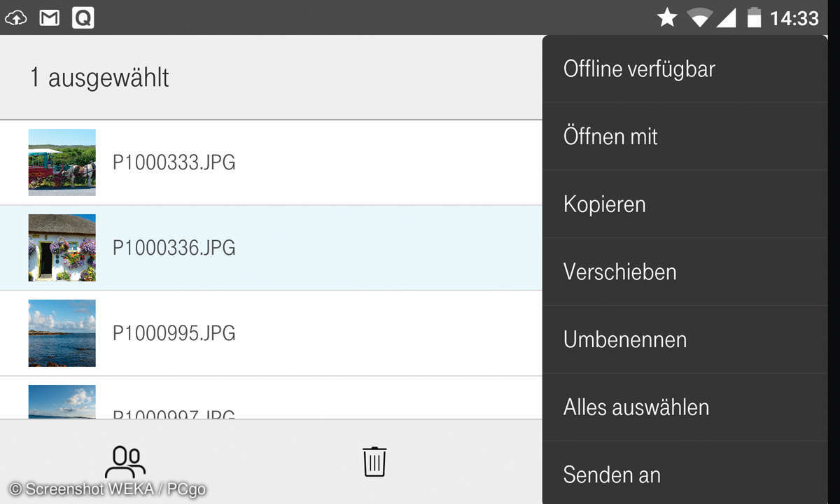Viewport: 840px width, 504px height.
Task: Select the P1000333.JPG file row
Action: (271, 162)
